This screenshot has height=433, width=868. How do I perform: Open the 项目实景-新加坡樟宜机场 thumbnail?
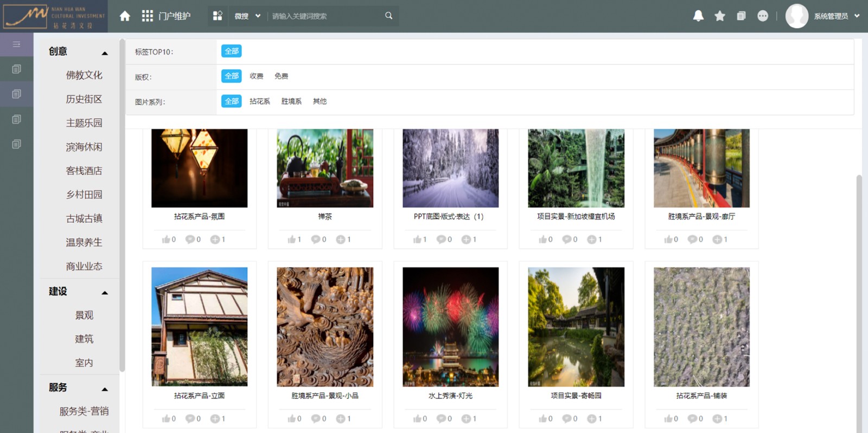(576, 168)
